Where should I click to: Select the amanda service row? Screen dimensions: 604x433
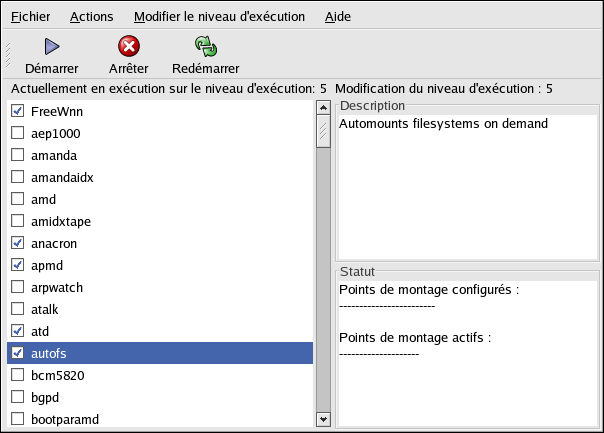coord(160,155)
